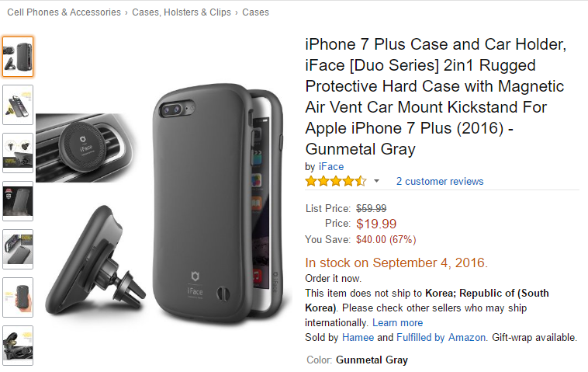The width and height of the screenshot is (588, 372).
Task: View thumbnail showing the yellow-accented phone mount
Action: point(18,105)
